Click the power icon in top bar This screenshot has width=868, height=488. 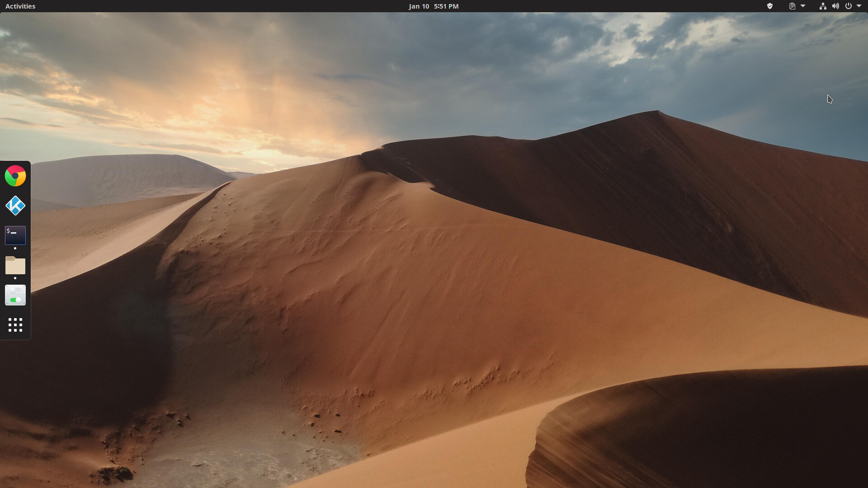(x=849, y=6)
